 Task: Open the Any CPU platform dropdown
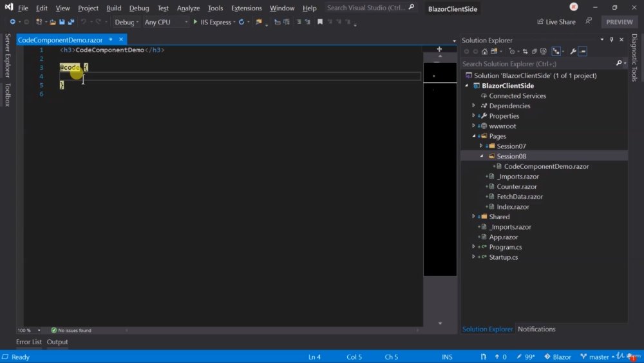pyautogui.click(x=166, y=22)
